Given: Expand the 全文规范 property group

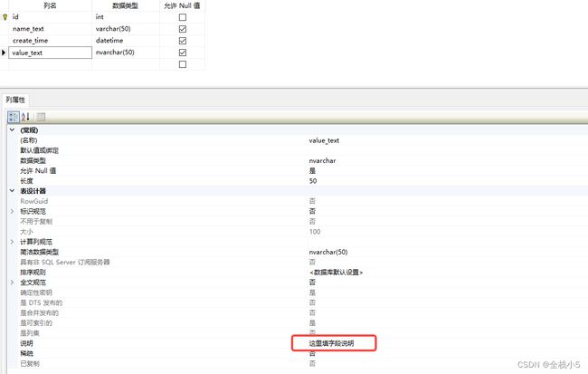Looking at the screenshot, I should 12,283.
